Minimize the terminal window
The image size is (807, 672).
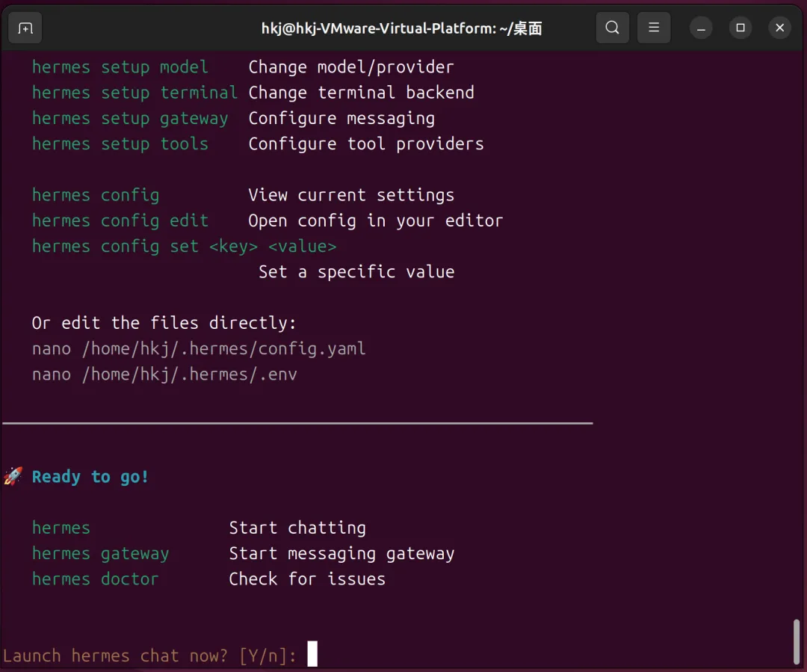(x=701, y=28)
